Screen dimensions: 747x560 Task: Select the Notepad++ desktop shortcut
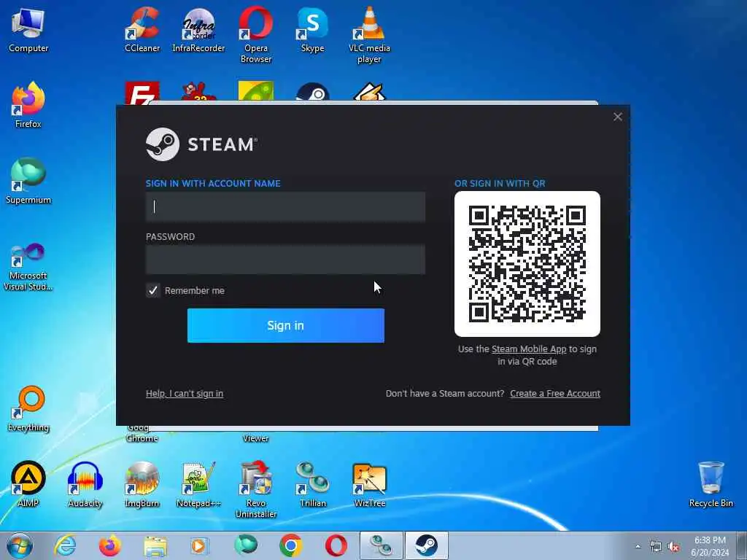coord(198,484)
